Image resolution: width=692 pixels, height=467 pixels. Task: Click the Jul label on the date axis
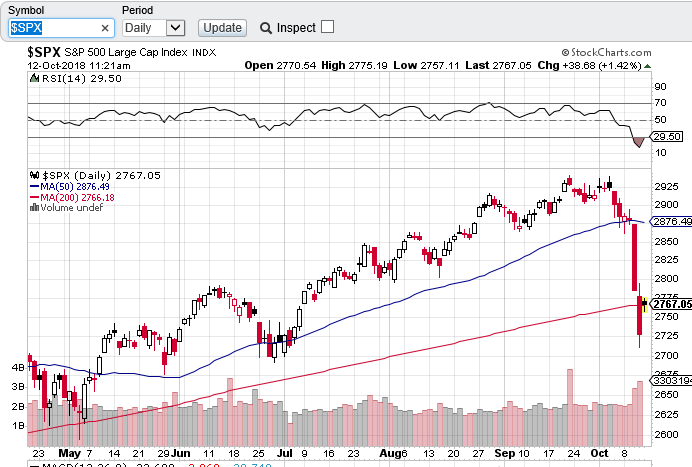(x=285, y=453)
